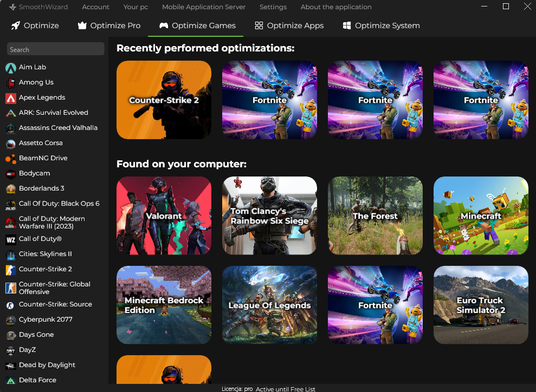Click the Licencja: pro status text
The height and width of the screenshot is (392, 536).
click(237, 389)
